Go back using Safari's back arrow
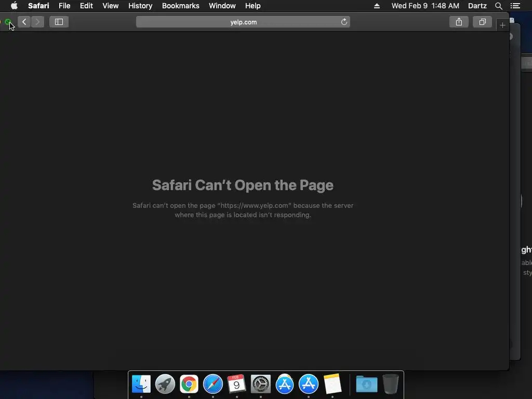This screenshot has height=399, width=532. click(x=24, y=22)
